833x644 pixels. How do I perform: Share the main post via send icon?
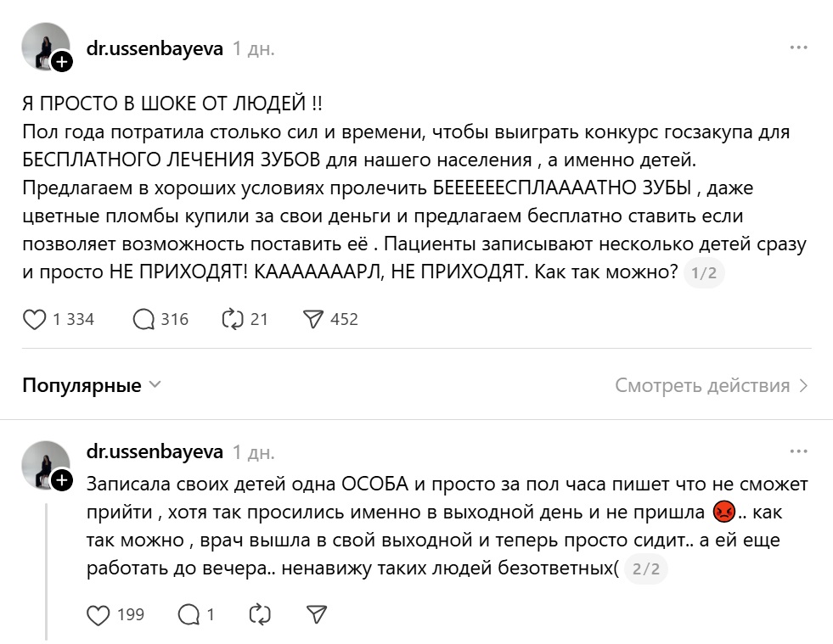click(313, 319)
